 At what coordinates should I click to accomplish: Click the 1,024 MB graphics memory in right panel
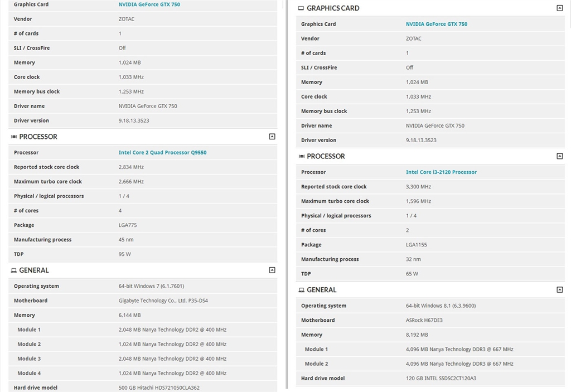[417, 83]
